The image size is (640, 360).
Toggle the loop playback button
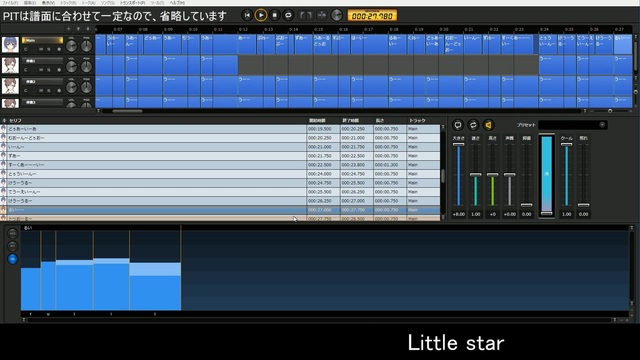point(288,16)
